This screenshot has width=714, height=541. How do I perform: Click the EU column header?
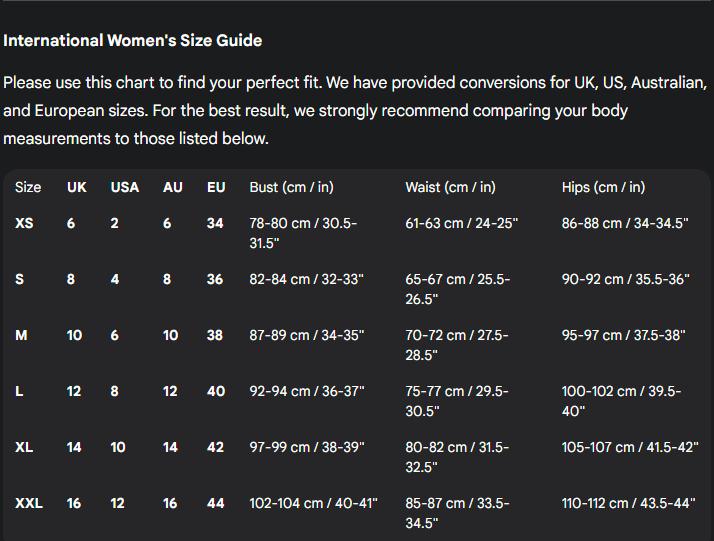(x=216, y=187)
